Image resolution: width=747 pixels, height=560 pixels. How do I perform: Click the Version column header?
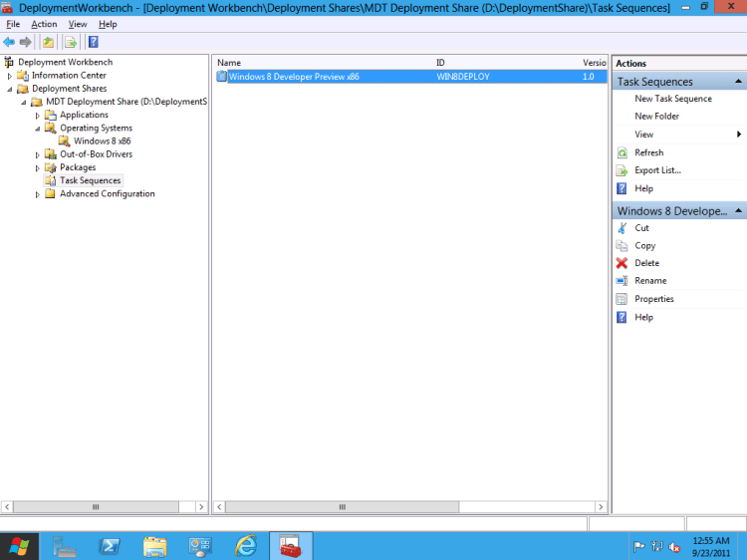pos(594,63)
